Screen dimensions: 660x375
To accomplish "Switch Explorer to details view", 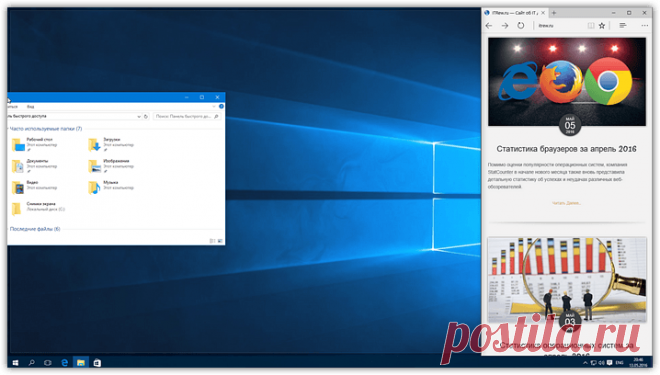I will click(x=213, y=241).
